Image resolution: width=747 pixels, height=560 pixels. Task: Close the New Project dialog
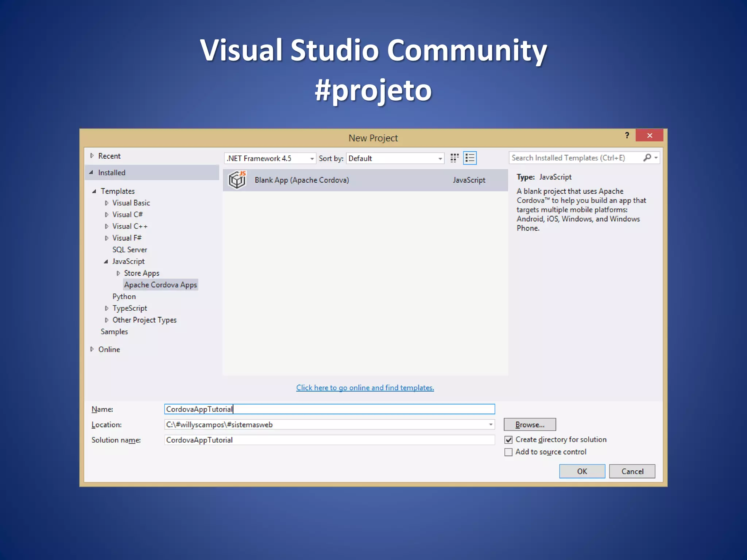[x=650, y=135]
